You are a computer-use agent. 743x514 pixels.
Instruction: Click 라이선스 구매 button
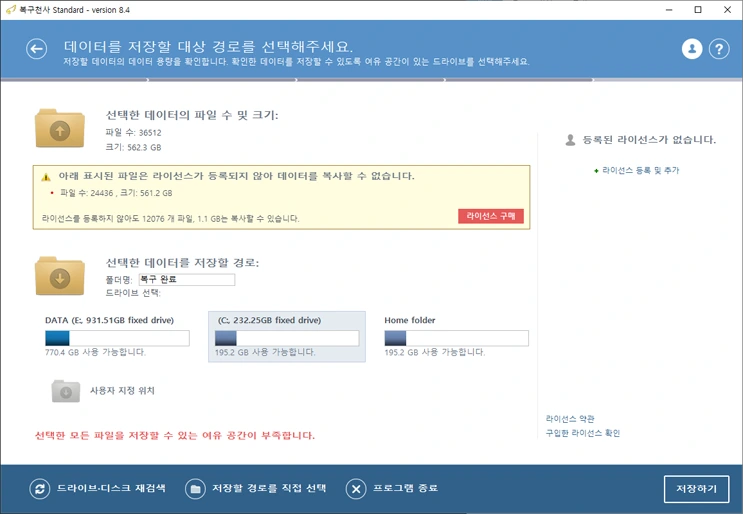point(491,216)
